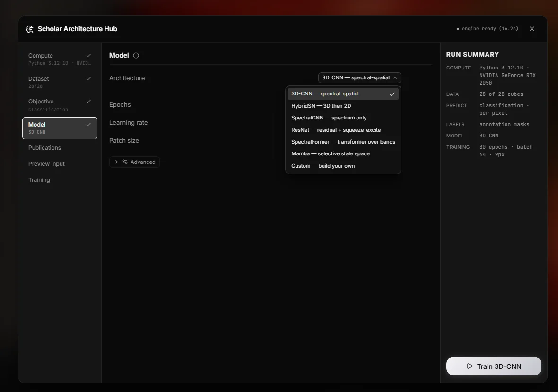The image size is (558, 392).
Task: Click 'classification · per pixel' predict value
Action: click(504, 109)
